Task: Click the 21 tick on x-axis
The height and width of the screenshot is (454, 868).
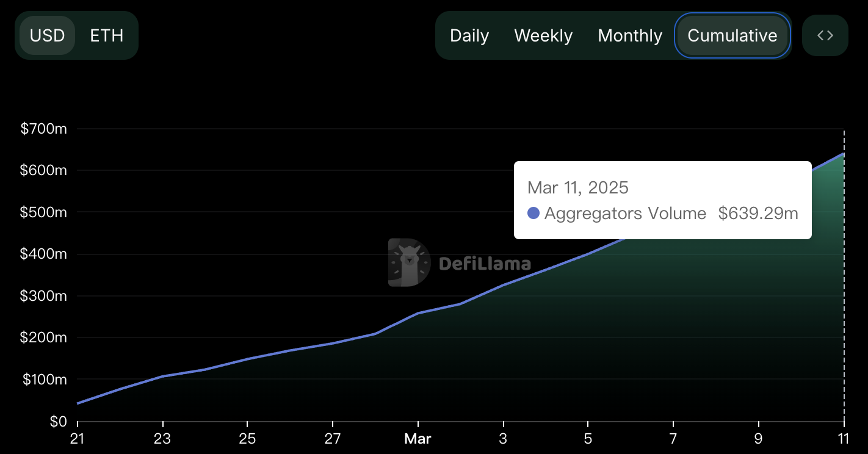Action: tap(78, 438)
